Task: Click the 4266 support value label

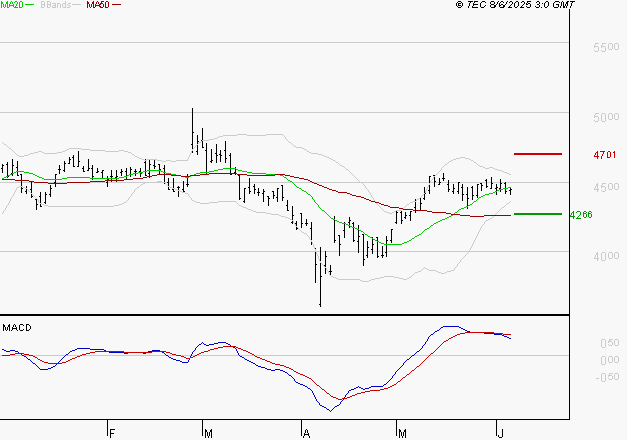Action: [581, 215]
